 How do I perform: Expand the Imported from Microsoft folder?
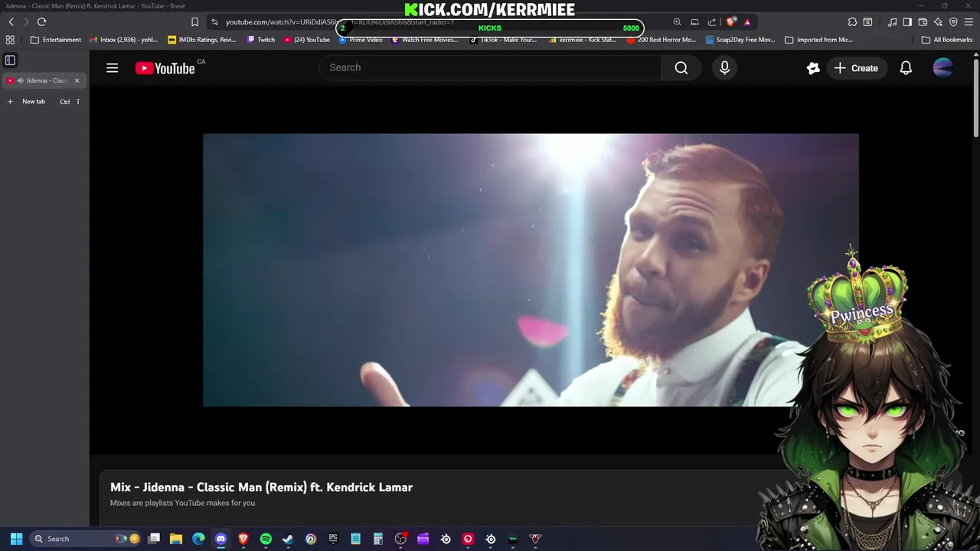coord(818,40)
